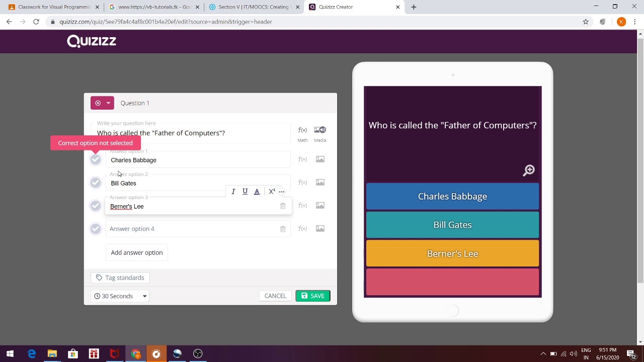The image size is (644, 362).
Task: Click Add answer option
Action: click(136, 252)
